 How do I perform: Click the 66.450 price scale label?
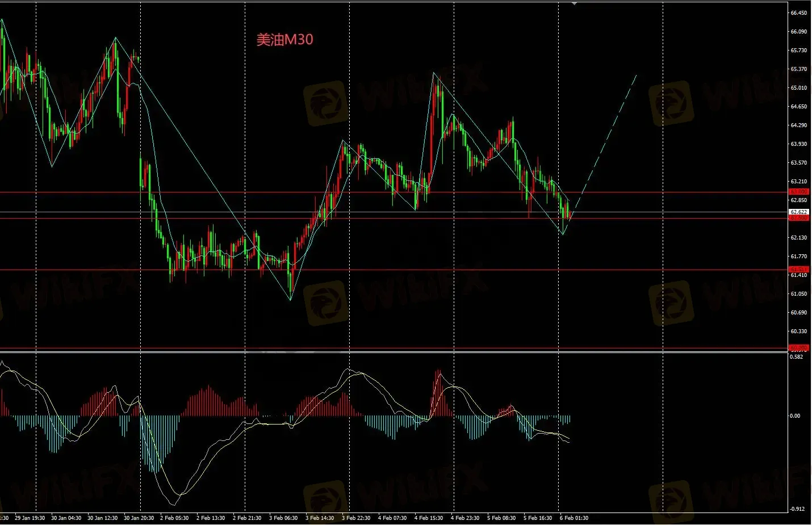point(799,12)
